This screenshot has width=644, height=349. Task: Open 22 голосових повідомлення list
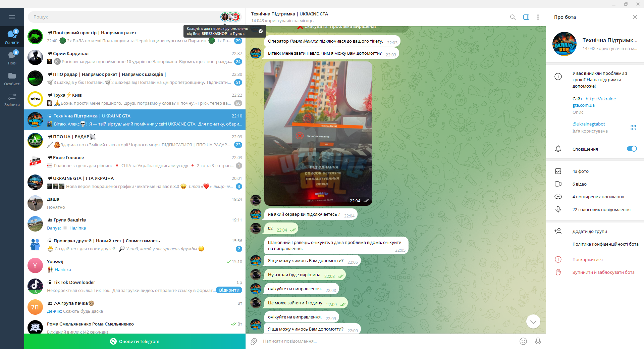[595, 209]
